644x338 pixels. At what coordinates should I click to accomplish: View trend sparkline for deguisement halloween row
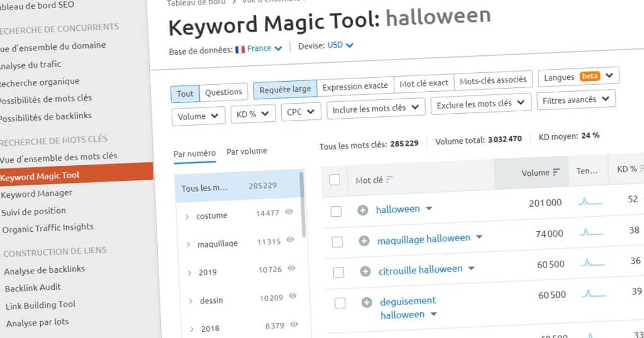(594, 293)
